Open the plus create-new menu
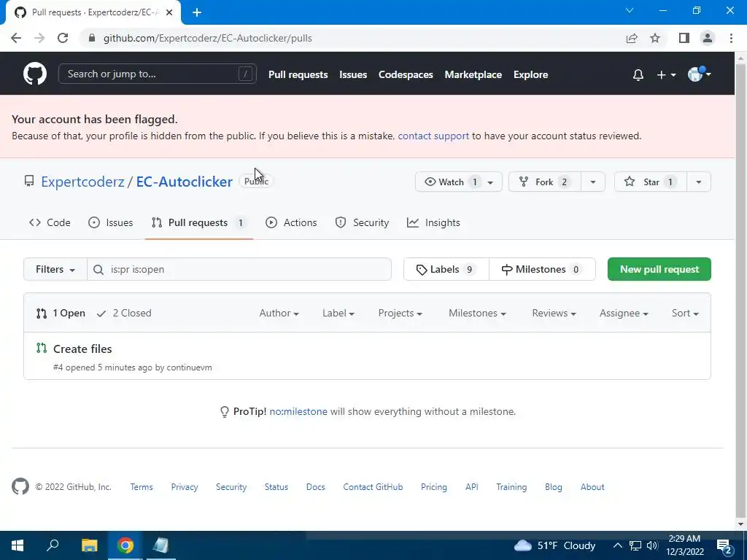Image resolution: width=747 pixels, height=560 pixels. coord(666,75)
